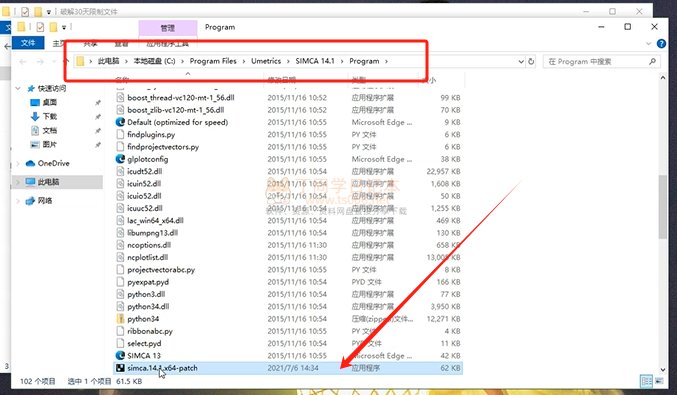Click Program Files in the breadcrumb path

pos(213,61)
